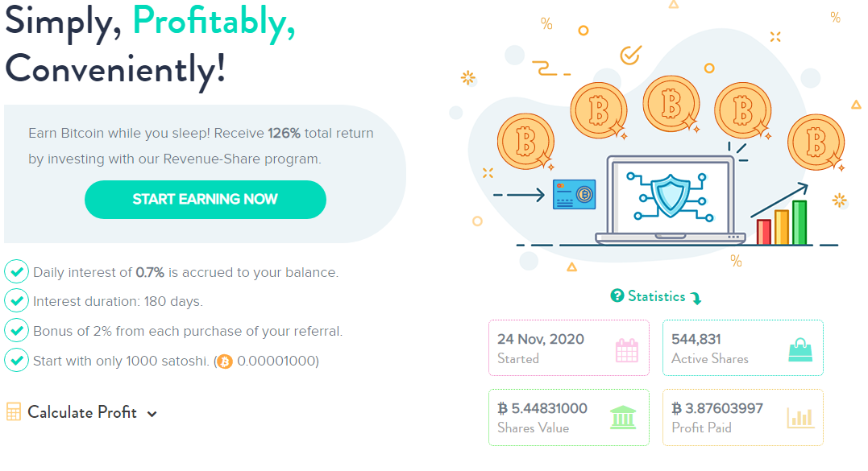Click the calculator icon beside Calculate Profit
The width and height of the screenshot is (868, 471).
tap(13, 412)
